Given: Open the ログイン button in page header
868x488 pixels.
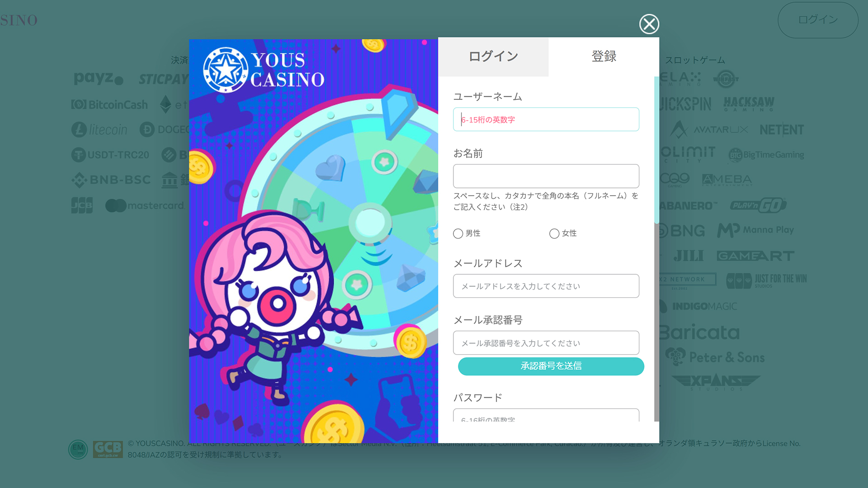Looking at the screenshot, I should [x=818, y=20].
